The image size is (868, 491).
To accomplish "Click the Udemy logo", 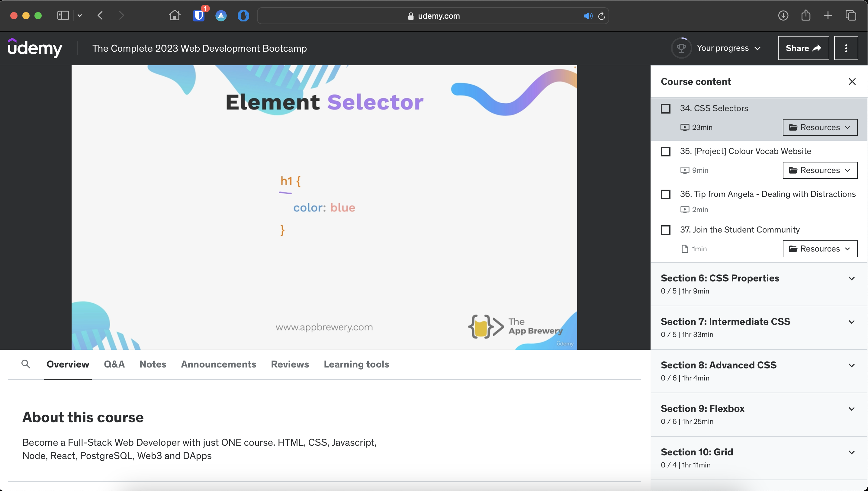I will [35, 48].
